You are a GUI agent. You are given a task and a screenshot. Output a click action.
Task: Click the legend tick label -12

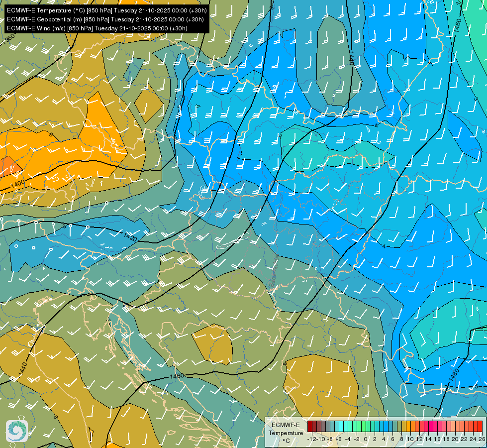[x=312, y=439]
